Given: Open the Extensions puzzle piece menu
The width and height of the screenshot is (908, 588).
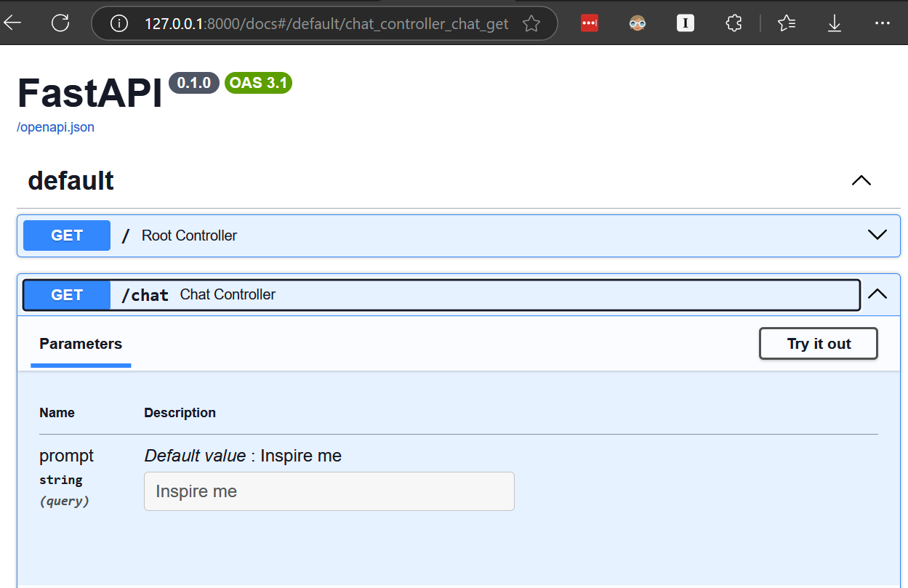Looking at the screenshot, I should [x=734, y=23].
